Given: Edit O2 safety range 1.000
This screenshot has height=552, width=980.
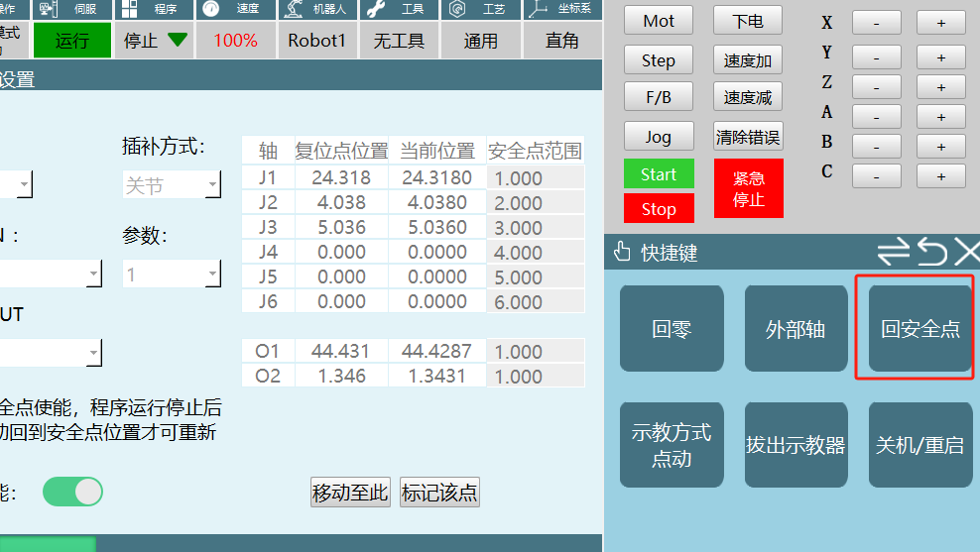Looking at the screenshot, I should (x=536, y=377).
